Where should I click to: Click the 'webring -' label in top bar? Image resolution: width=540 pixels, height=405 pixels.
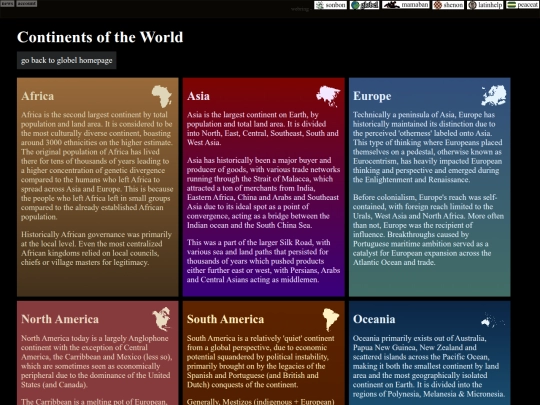click(x=300, y=9)
